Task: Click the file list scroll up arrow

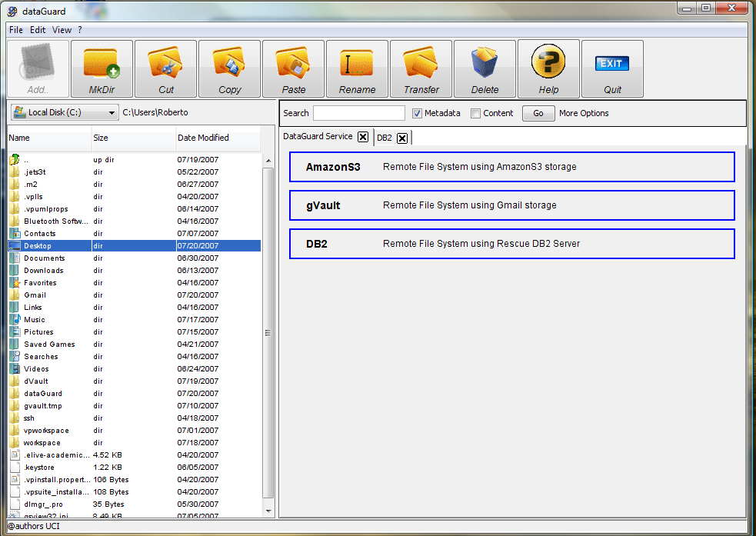Action: (x=268, y=161)
